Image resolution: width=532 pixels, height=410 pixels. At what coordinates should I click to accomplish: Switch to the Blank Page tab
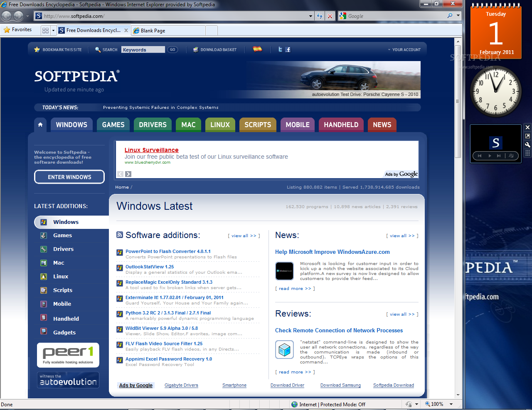(x=168, y=30)
